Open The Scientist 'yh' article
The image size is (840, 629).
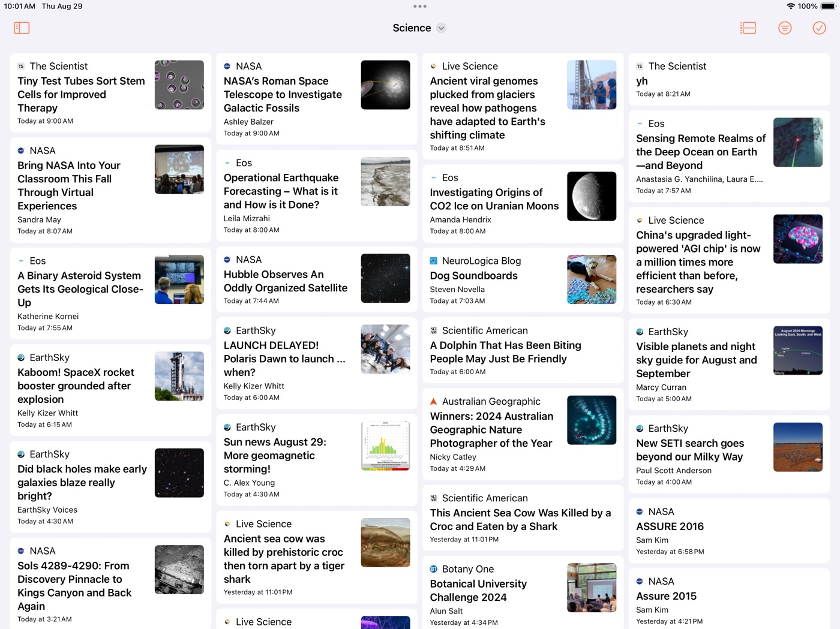tap(729, 79)
